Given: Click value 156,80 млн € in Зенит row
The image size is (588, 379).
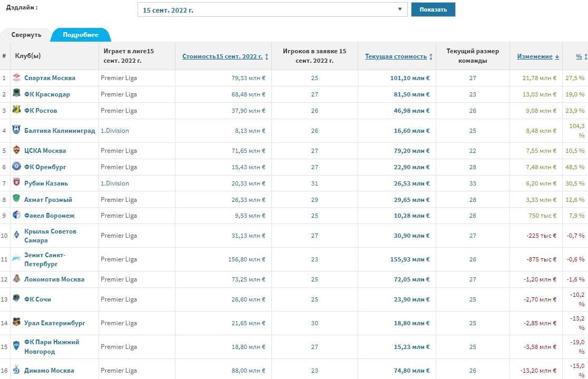Looking at the screenshot, I should (x=247, y=259).
